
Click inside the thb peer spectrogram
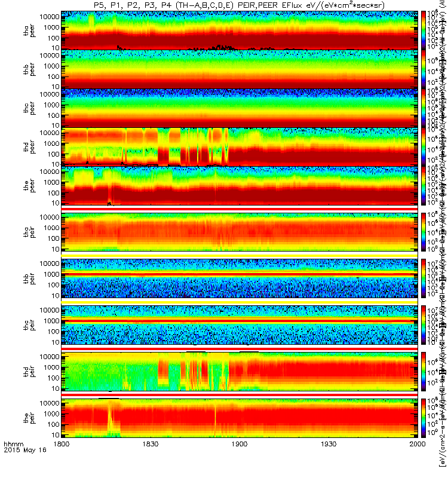click(x=240, y=69)
